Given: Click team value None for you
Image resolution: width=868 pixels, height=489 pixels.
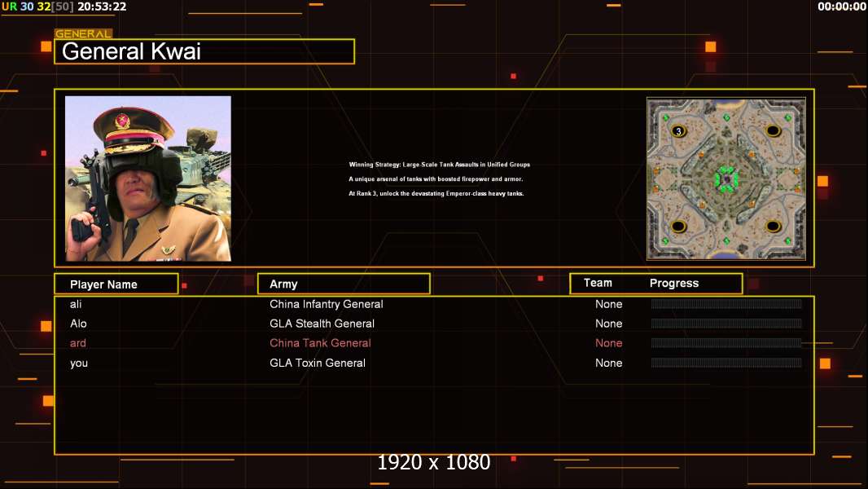Looking at the screenshot, I should tap(608, 363).
